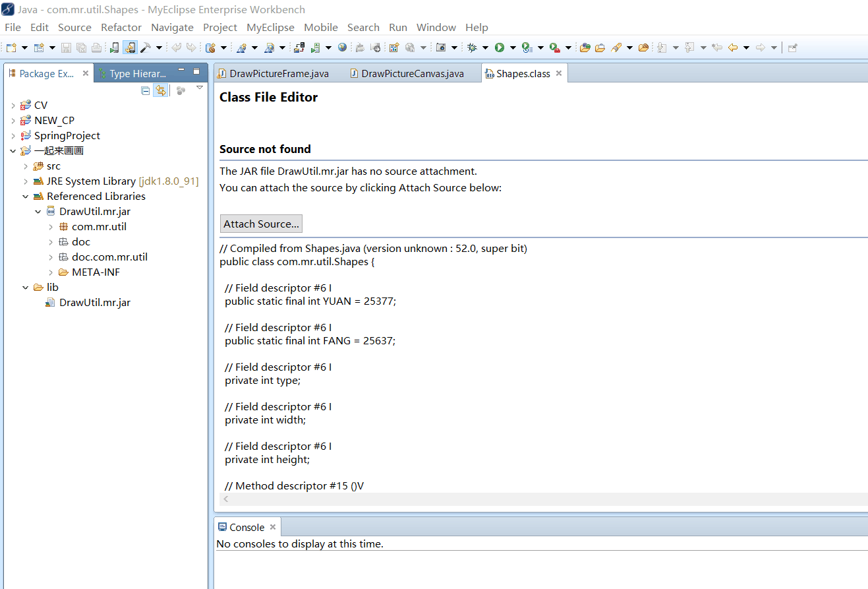Open the Run button dropdown arrow
The width and height of the screenshot is (868, 589).
513,47
